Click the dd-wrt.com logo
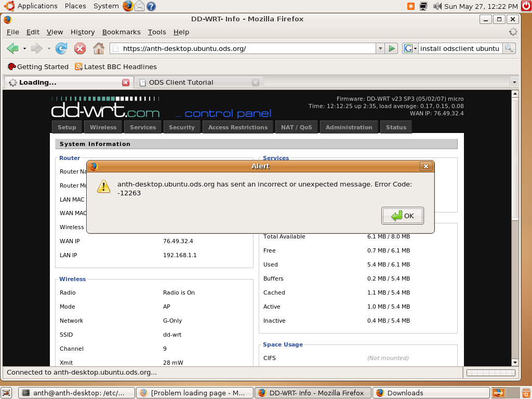The height and width of the screenshot is (399, 532). tap(105, 108)
